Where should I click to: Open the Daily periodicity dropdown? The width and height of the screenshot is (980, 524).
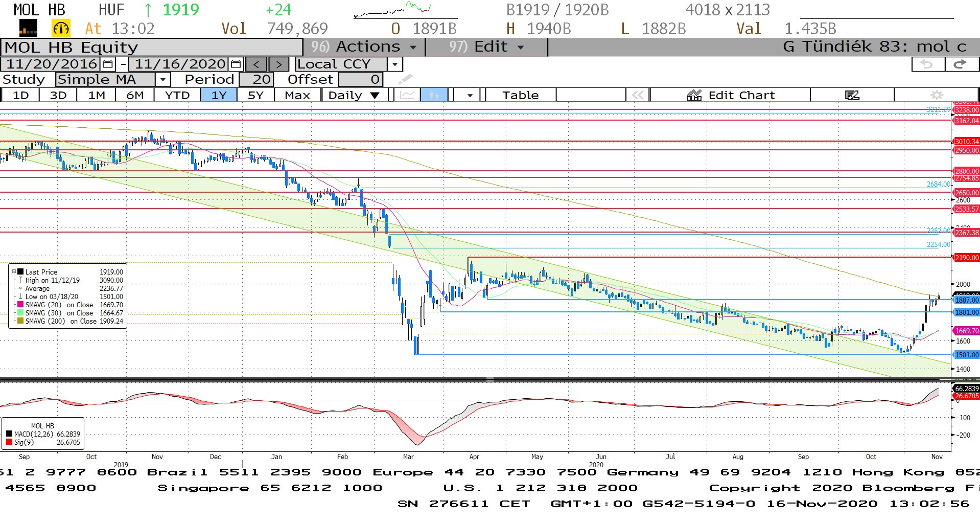pos(354,95)
